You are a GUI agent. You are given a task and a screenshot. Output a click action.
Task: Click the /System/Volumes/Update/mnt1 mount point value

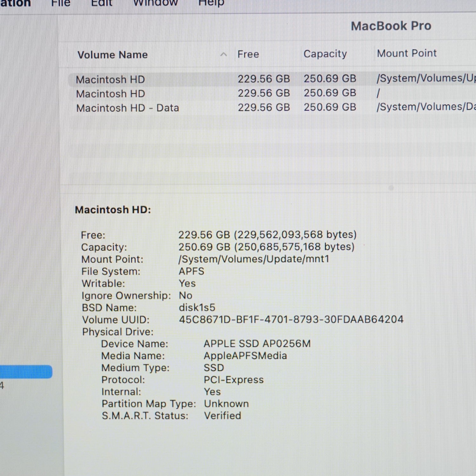pos(254,259)
